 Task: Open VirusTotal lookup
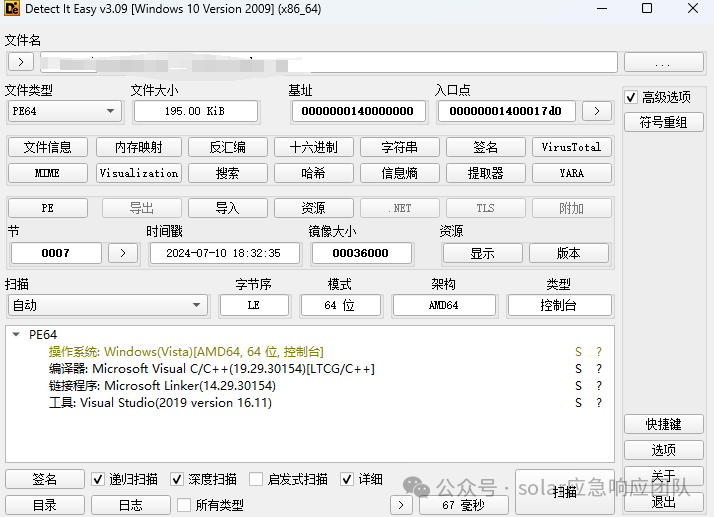coord(572,147)
